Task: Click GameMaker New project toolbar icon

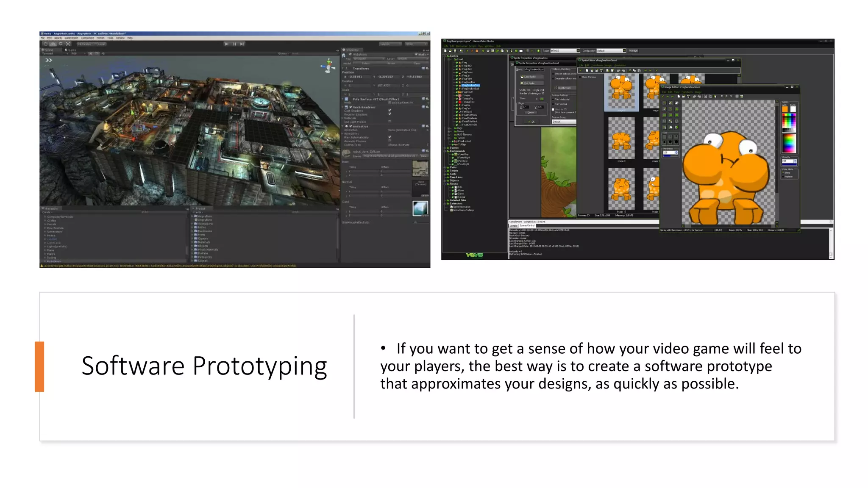Action: click(x=445, y=51)
